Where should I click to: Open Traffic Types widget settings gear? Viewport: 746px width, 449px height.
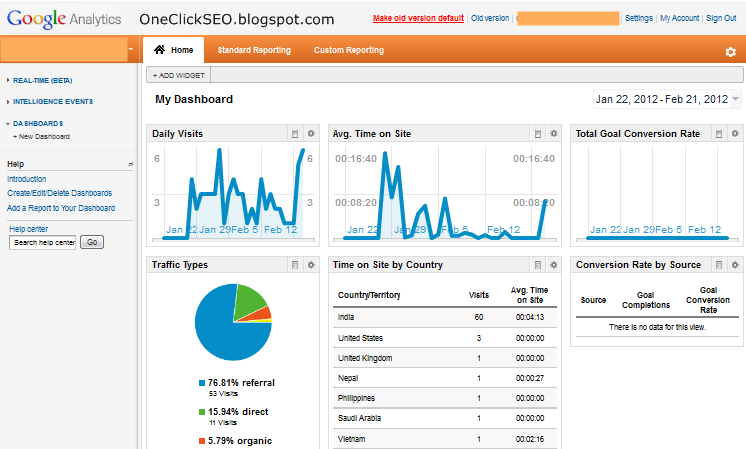(311, 265)
